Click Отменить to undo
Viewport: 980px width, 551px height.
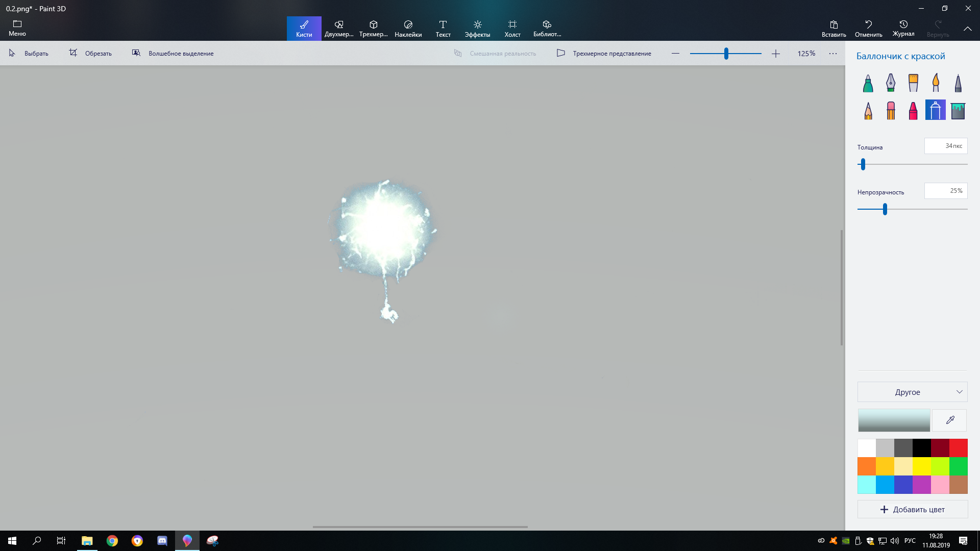pyautogui.click(x=869, y=29)
